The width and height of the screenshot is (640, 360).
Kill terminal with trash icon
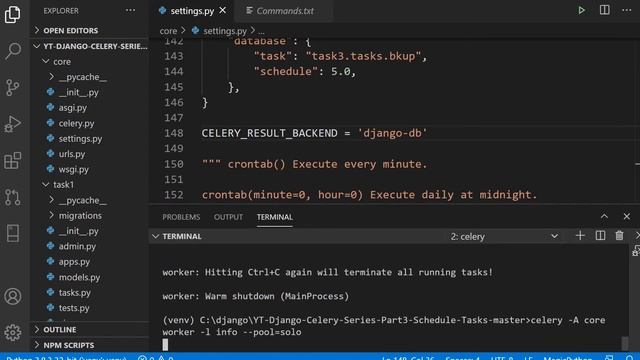tap(619, 236)
